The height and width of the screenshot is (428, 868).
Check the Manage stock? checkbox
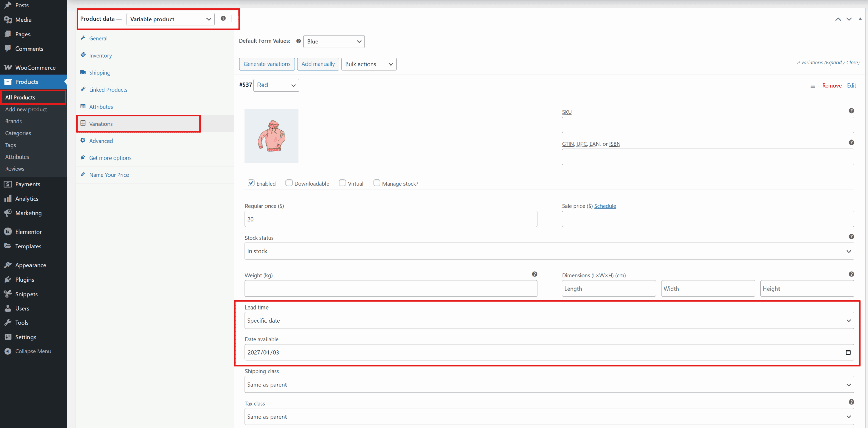coord(377,183)
